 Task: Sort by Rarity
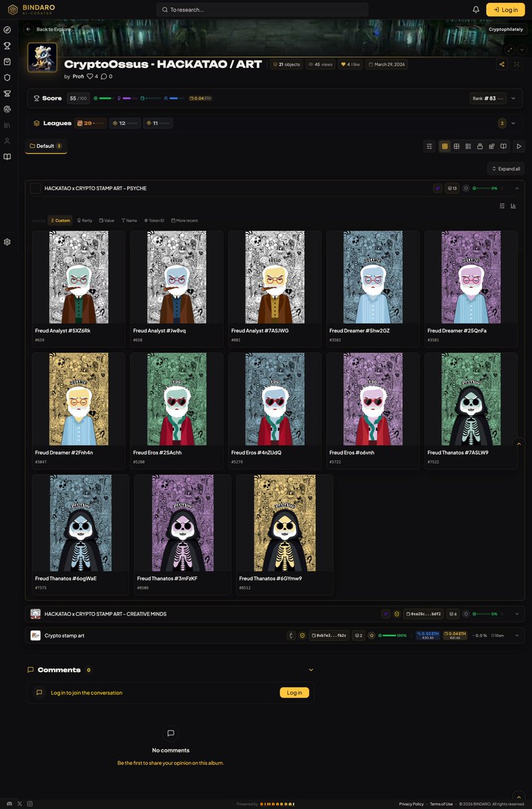point(85,220)
